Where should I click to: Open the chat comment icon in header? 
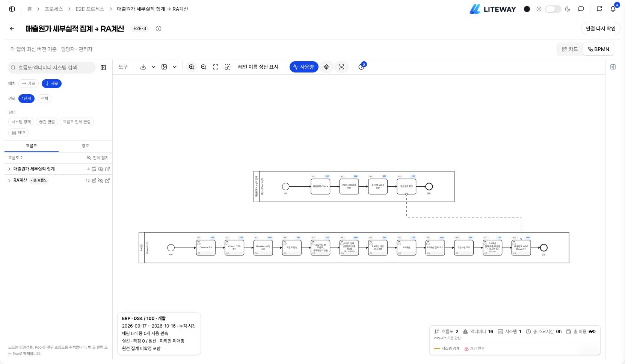click(x=581, y=9)
